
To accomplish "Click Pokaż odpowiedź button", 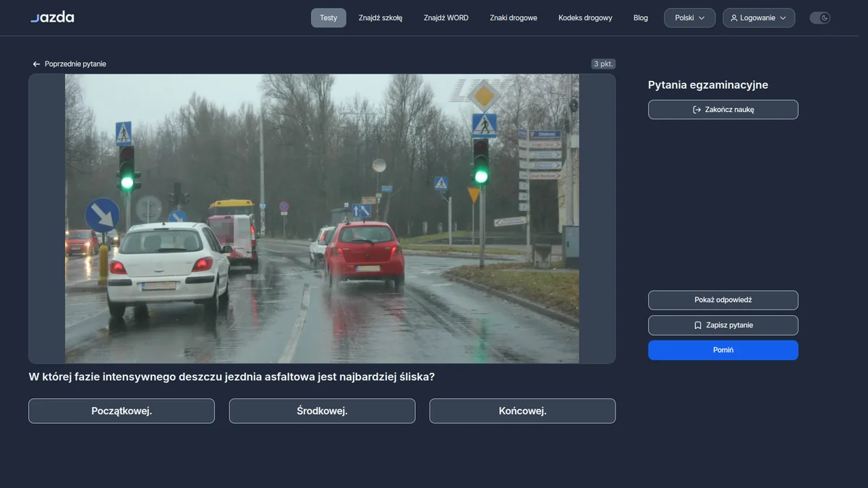I will tap(723, 300).
